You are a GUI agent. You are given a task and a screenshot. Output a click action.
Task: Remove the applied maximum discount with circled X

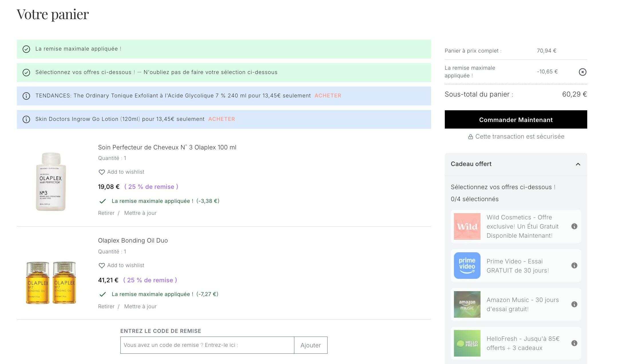click(x=582, y=72)
